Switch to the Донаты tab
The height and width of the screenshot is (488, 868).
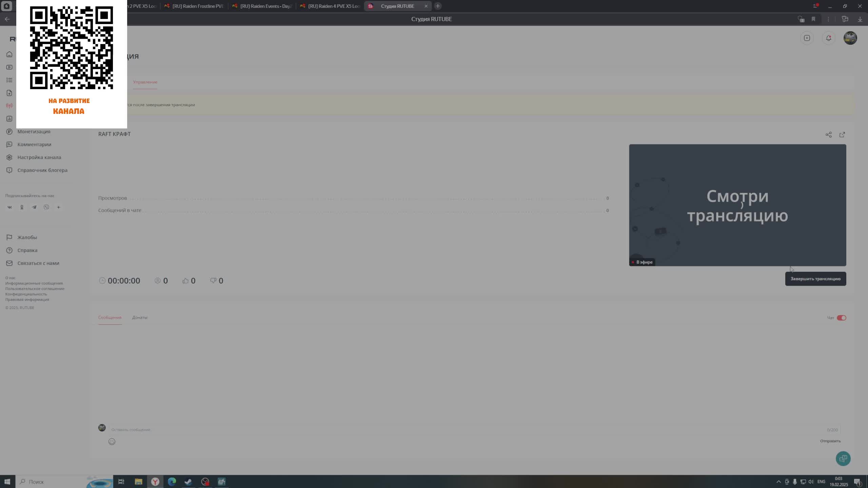click(x=140, y=318)
